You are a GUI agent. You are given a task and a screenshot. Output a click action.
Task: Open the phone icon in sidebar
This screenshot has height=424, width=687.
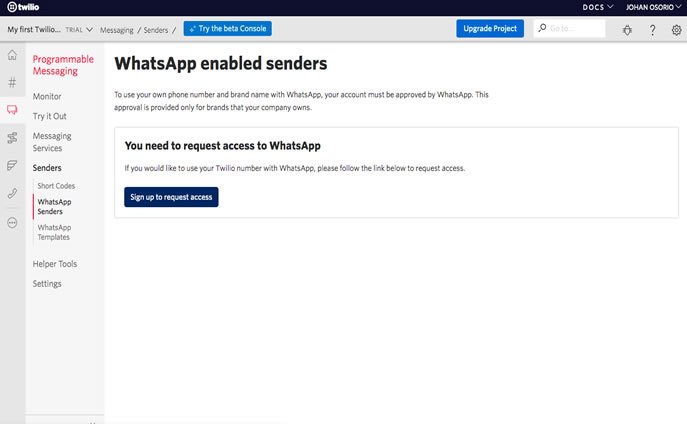[x=12, y=193]
